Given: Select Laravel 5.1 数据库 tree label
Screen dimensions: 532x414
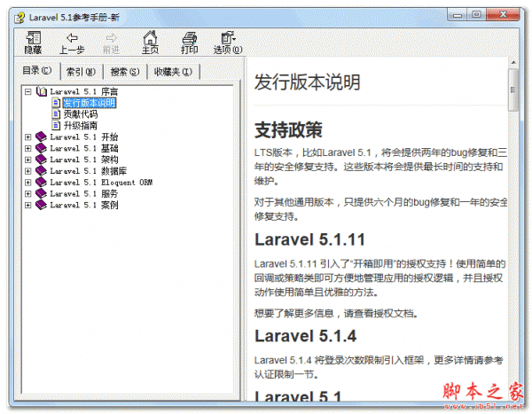Looking at the screenshot, I should tap(88, 171).
